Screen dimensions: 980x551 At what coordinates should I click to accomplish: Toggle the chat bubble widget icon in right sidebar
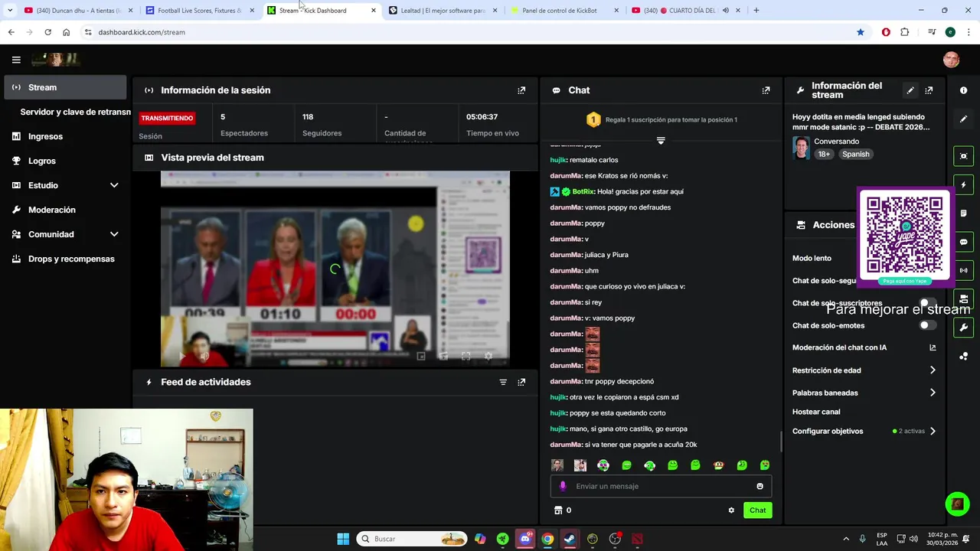[963, 242]
